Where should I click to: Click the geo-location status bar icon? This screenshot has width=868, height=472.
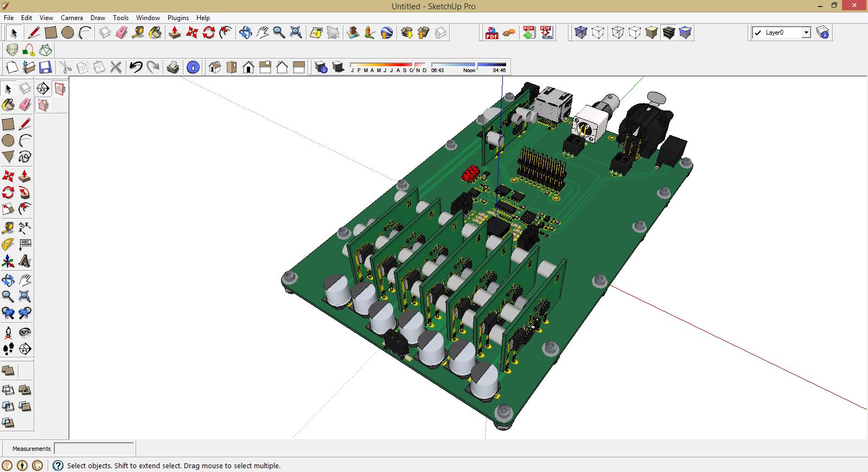[8, 465]
